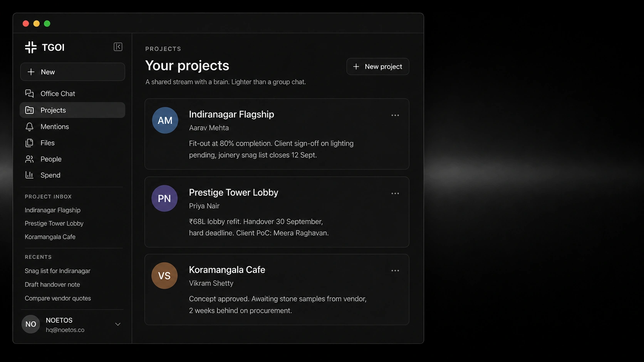Click the Spend bar chart icon
This screenshot has width=644, height=362.
[x=30, y=175]
